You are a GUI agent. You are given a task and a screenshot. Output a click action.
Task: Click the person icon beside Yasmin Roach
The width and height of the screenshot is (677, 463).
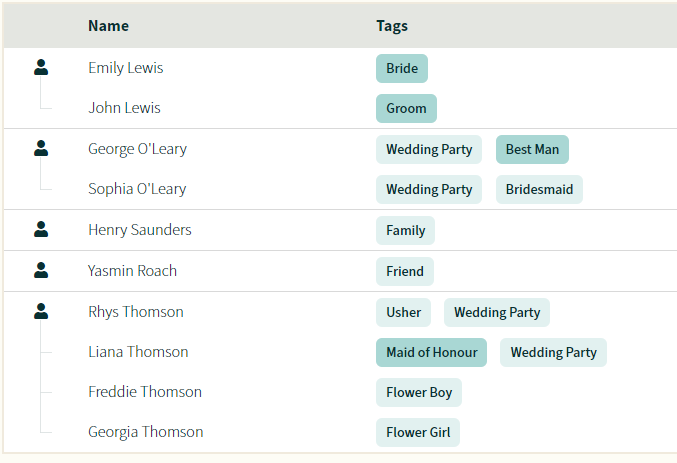click(x=41, y=270)
